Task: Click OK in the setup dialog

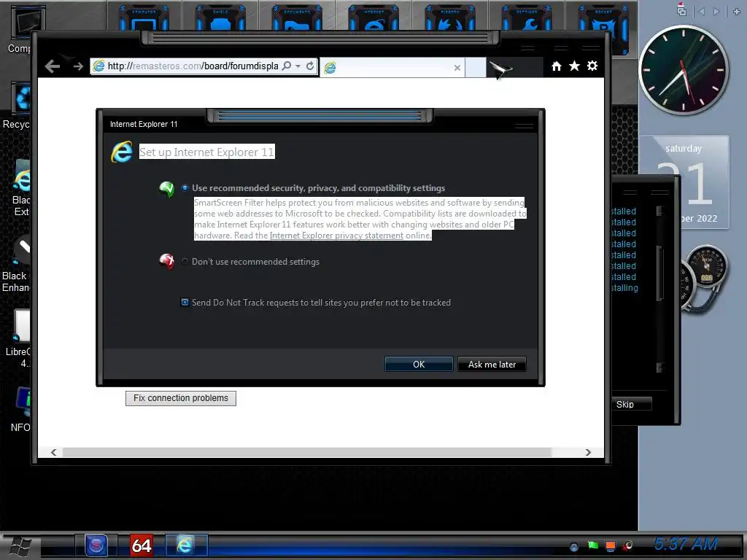Action: click(419, 365)
